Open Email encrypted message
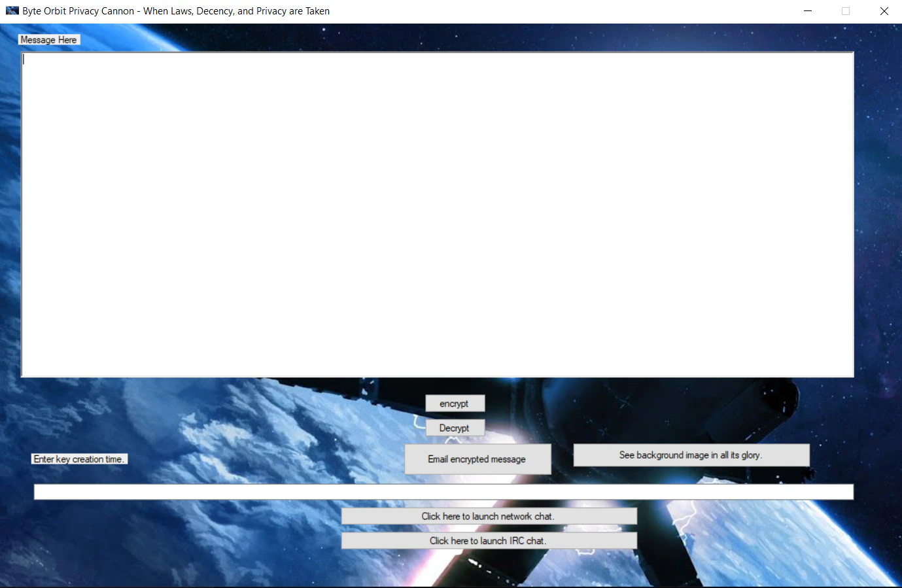902x588 pixels. 477,459
